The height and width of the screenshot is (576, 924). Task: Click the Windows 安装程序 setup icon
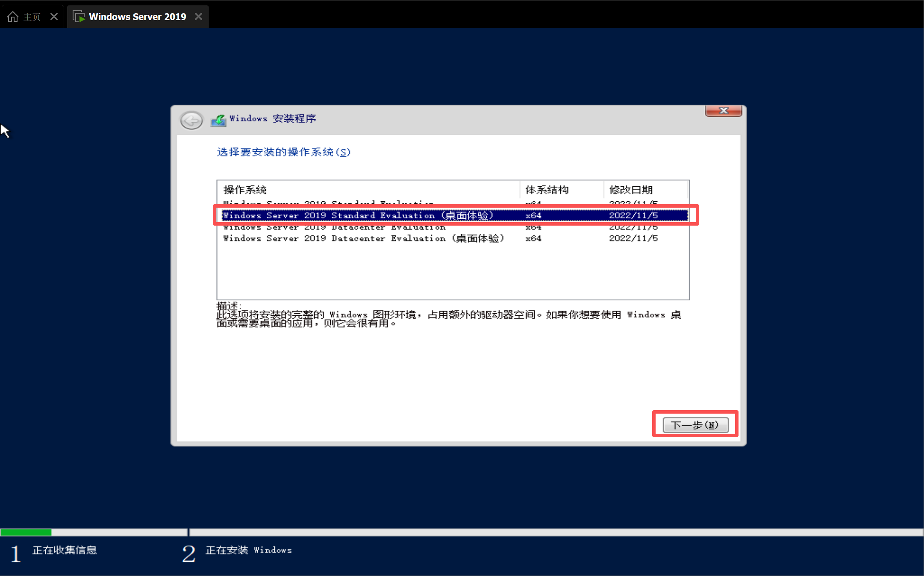click(x=218, y=120)
